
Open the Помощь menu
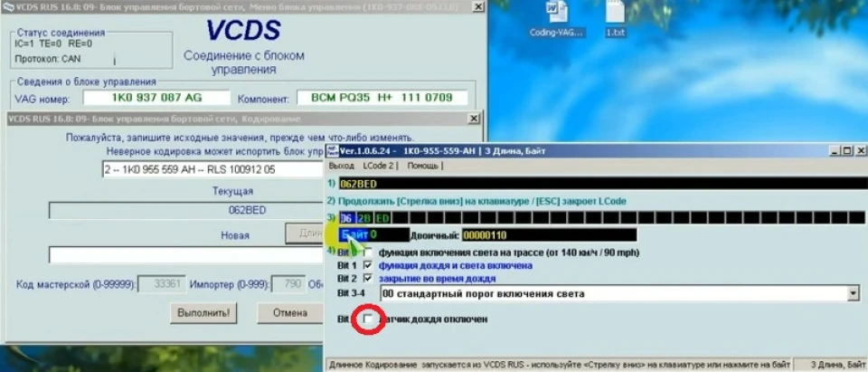click(x=423, y=166)
